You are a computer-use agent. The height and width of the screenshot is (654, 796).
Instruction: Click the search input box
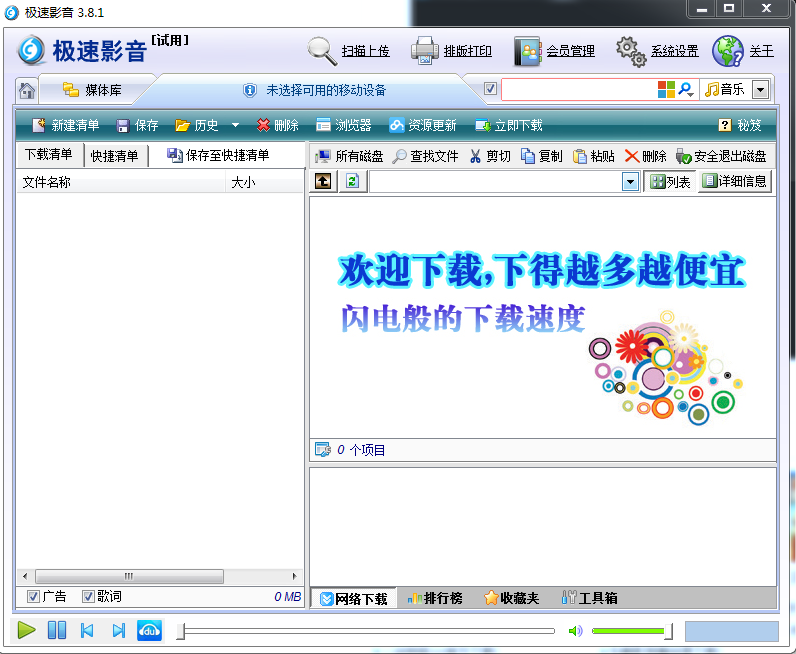(x=579, y=90)
